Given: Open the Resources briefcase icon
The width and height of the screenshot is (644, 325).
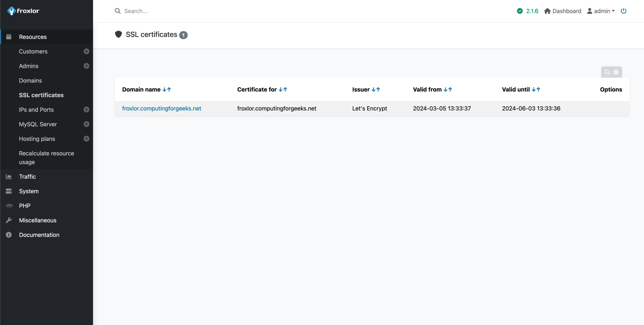Looking at the screenshot, I should tap(8, 37).
